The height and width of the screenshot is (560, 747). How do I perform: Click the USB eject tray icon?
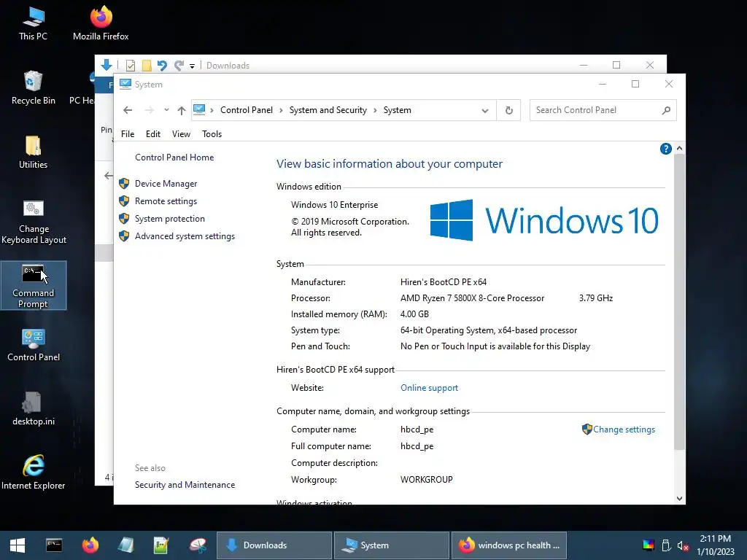[x=666, y=545]
